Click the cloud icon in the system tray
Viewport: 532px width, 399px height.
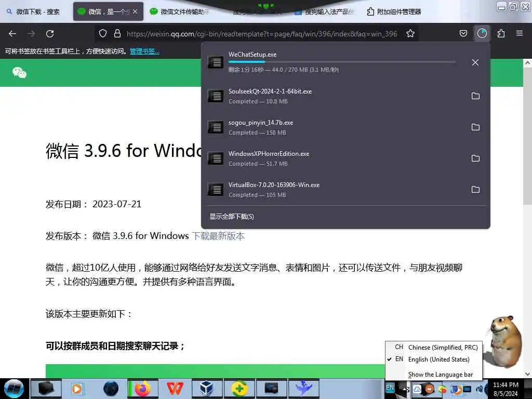pyautogui.click(x=417, y=389)
